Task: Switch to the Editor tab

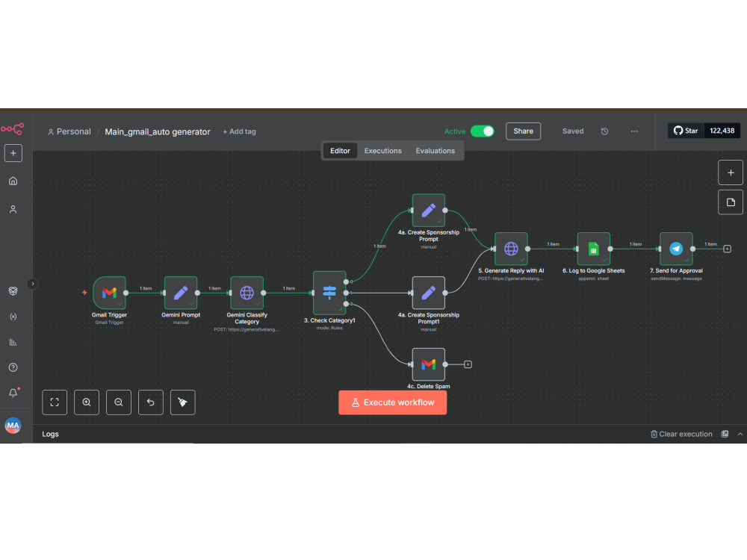Action: click(x=340, y=151)
